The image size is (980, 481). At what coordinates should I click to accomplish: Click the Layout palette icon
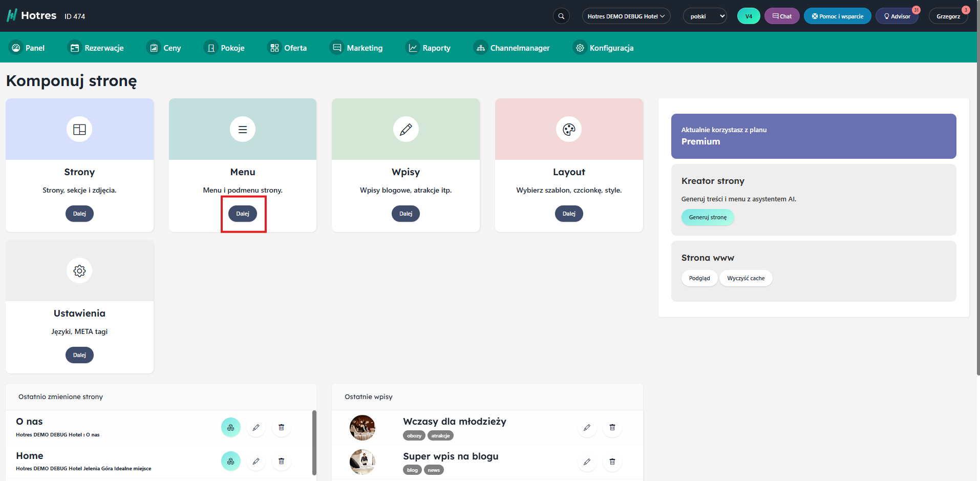coord(569,130)
